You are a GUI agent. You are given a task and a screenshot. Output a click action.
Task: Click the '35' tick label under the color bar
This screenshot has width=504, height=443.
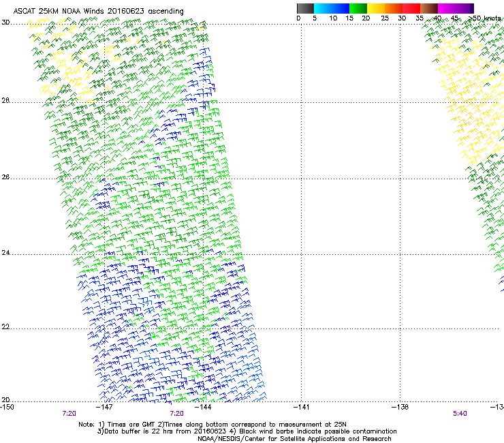pyautogui.click(x=420, y=18)
